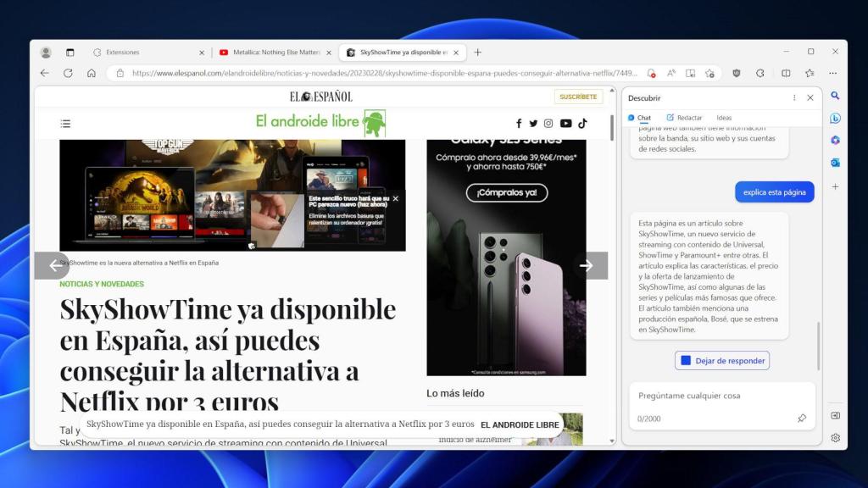Open sidebar settings with the gear icon
This screenshot has height=488, width=868.
pos(836,438)
